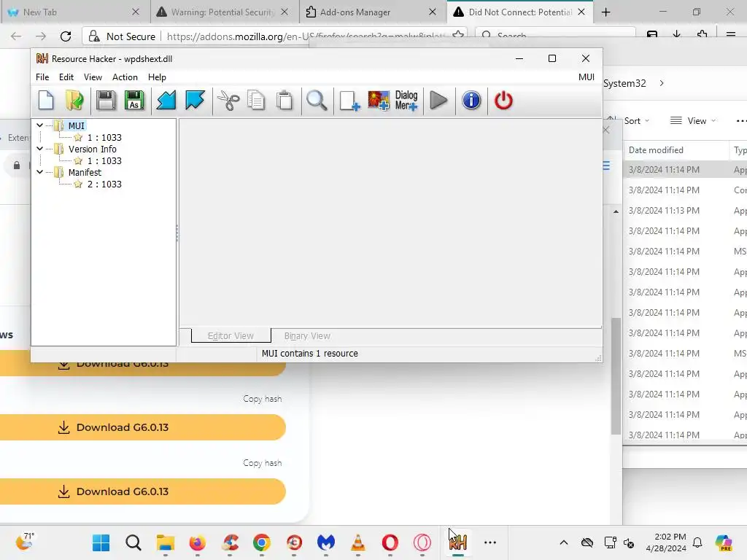This screenshot has height=560, width=747.
Task: Click the last Download G6.0.13 button
Action: (142, 491)
